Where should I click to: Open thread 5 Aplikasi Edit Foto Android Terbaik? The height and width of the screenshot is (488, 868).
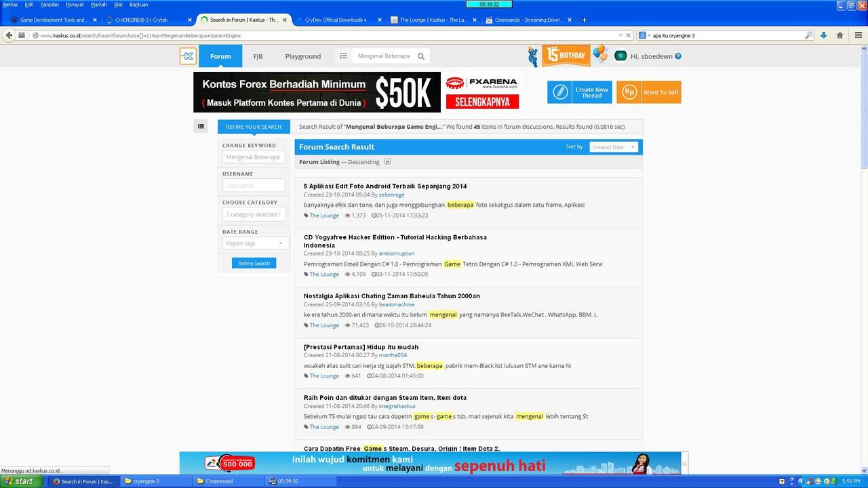385,186
